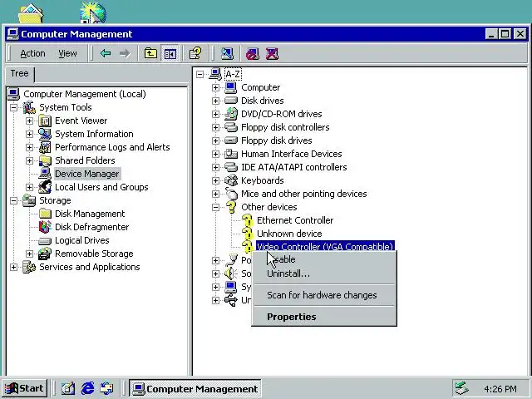This screenshot has height=399, width=532.
Task: Click the yellow question mark Other devices icon
Action: click(x=231, y=207)
